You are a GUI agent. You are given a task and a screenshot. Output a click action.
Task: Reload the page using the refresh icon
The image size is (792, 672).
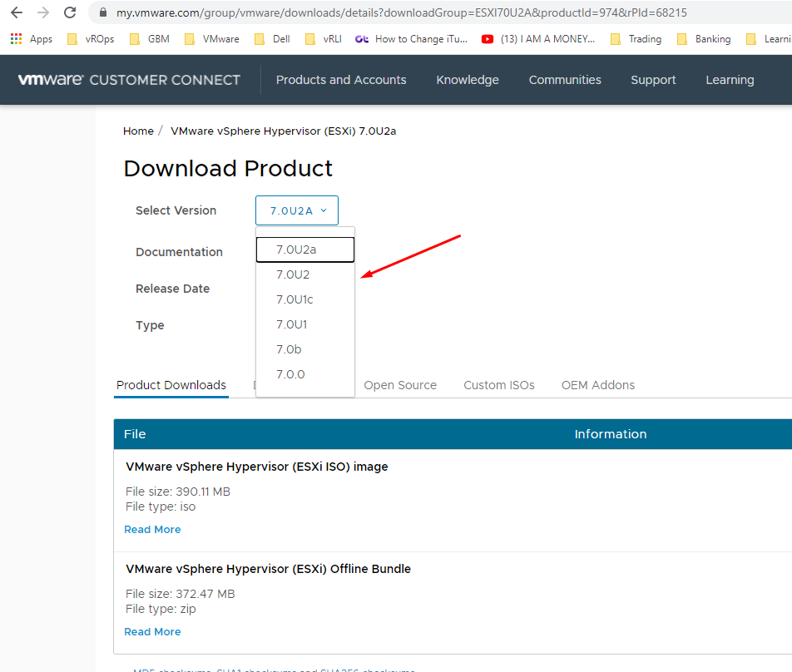[x=70, y=12]
